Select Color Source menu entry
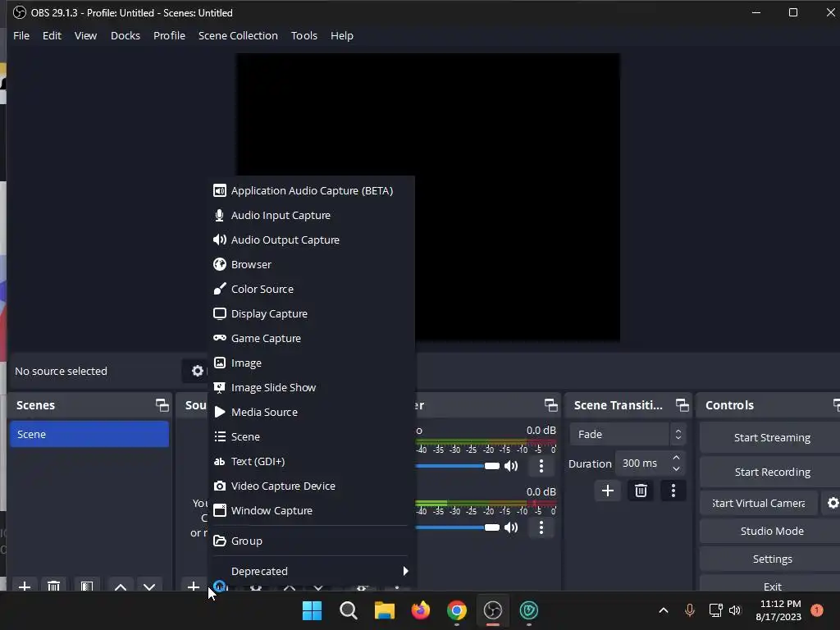The image size is (840, 630). (311, 290)
